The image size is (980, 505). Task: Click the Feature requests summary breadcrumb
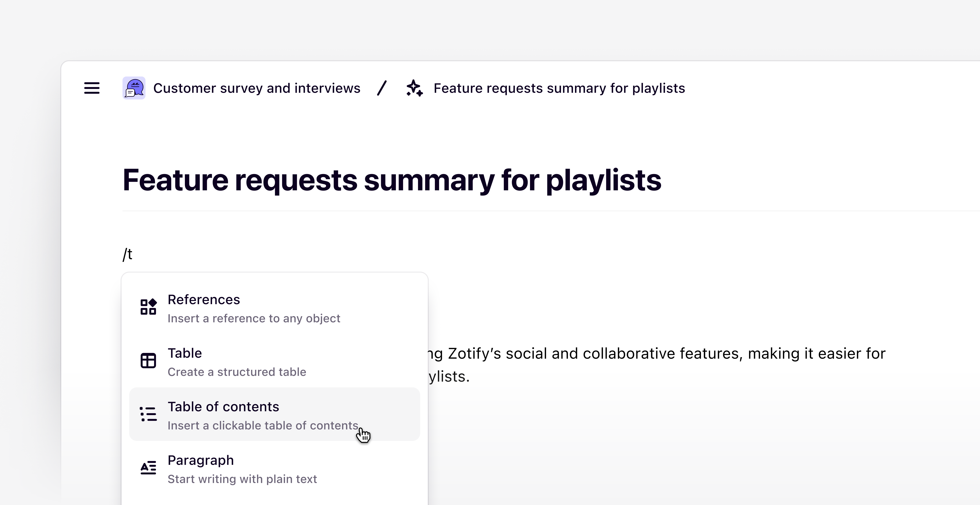[559, 88]
